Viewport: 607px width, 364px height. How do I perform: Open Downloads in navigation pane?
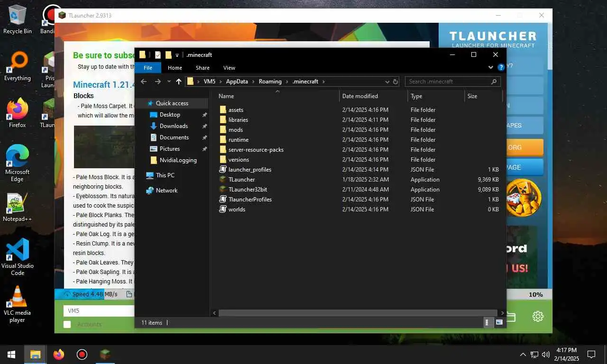pos(174,126)
